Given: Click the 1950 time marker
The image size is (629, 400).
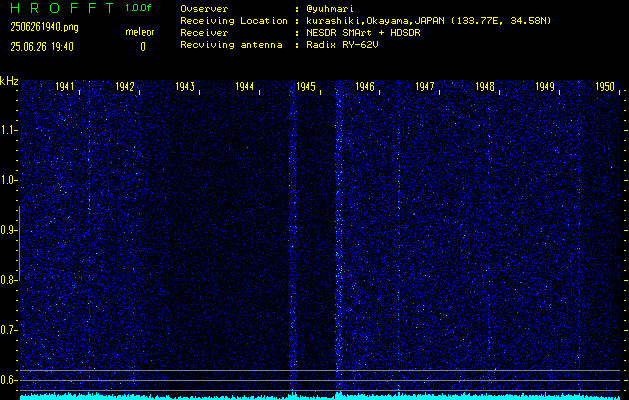Looking at the screenshot, I should click(605, 86).
